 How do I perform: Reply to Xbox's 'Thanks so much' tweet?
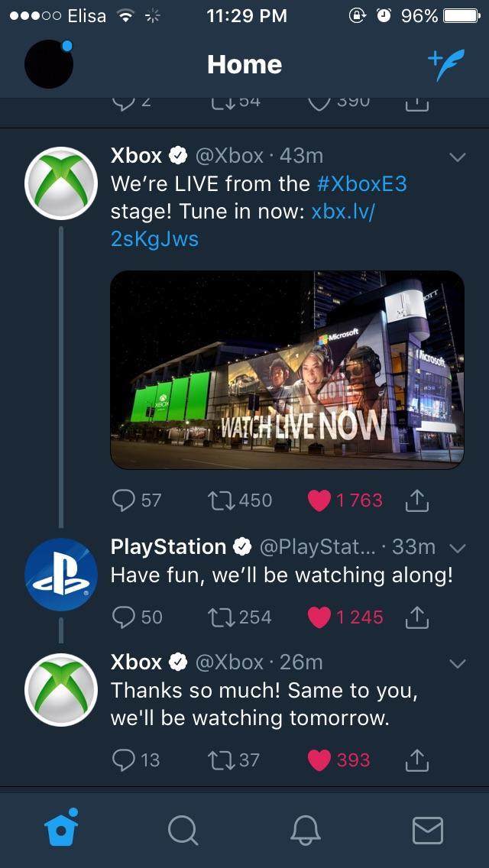(x=124, y=759)
